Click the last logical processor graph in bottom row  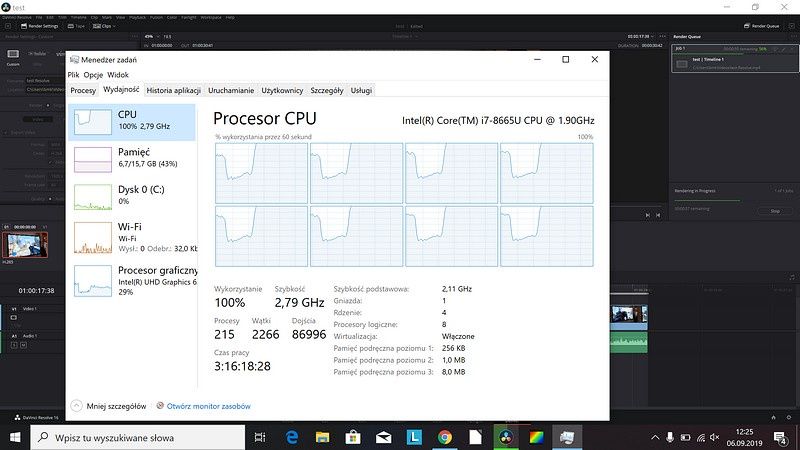[546, 236]
